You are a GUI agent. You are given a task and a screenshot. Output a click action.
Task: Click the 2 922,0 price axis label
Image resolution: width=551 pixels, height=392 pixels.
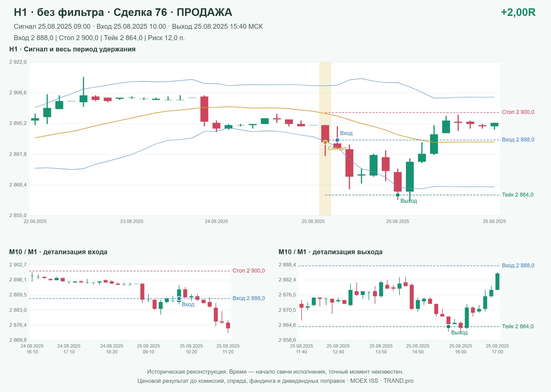[18, 62]
